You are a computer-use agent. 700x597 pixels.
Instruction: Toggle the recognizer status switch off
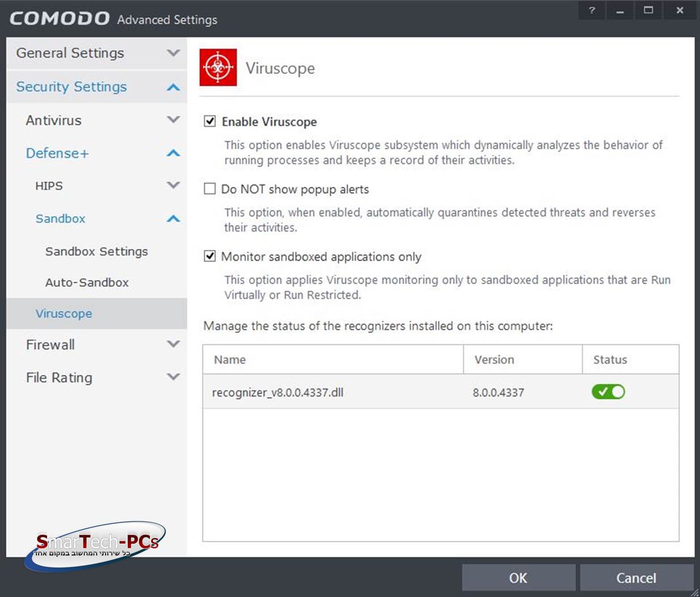click(x=608, y=391)
